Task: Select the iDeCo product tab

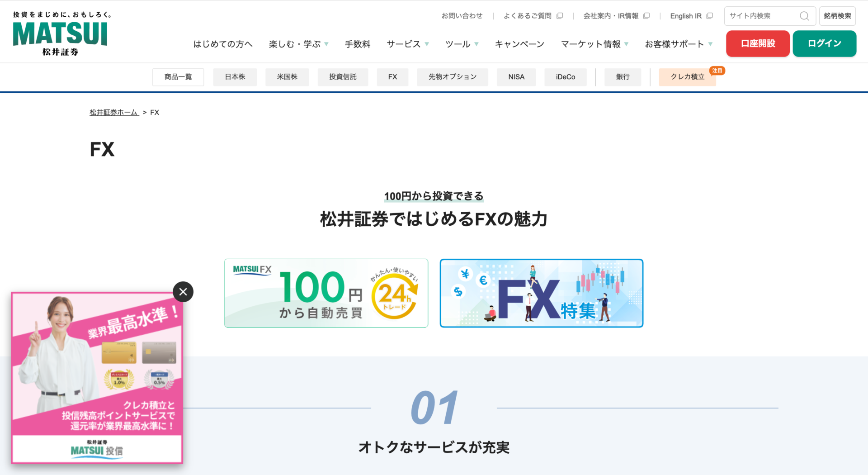Action: pyautogui.click(x=566, y=77)
